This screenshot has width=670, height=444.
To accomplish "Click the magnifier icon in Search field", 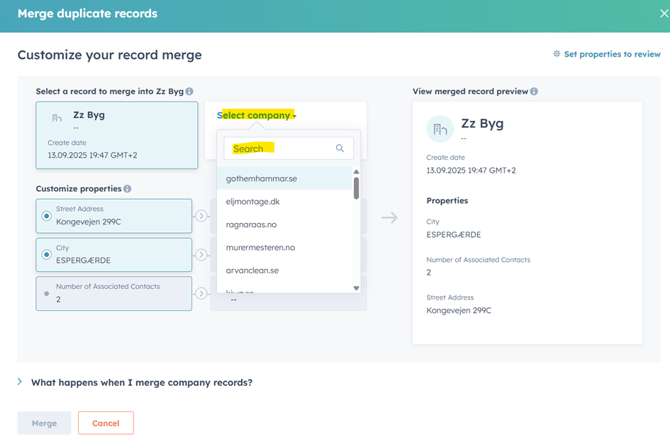I will (340, 148).
